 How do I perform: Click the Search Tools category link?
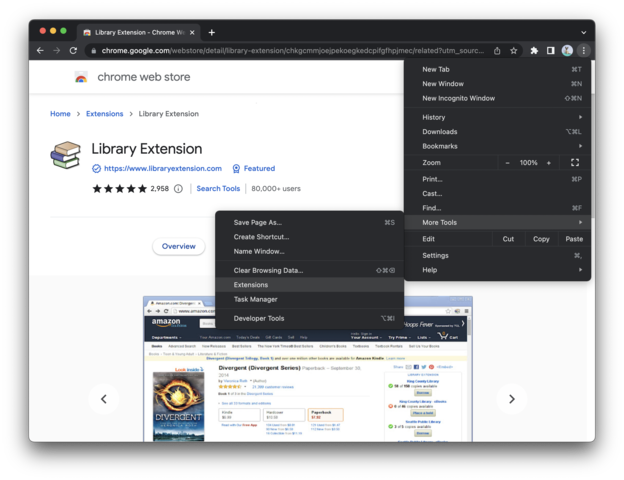[x=218, y=189]
